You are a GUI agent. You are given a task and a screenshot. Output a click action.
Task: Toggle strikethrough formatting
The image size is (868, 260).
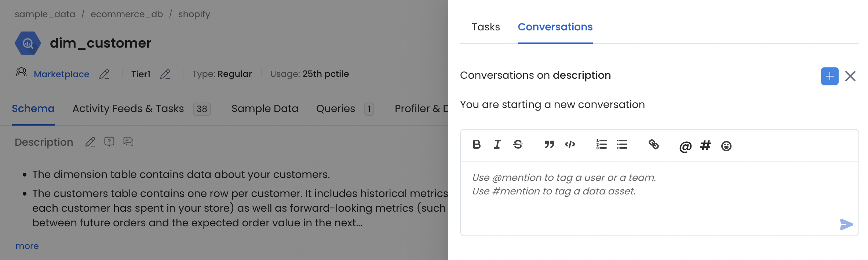pyautogui.click(x=518, y=145)
